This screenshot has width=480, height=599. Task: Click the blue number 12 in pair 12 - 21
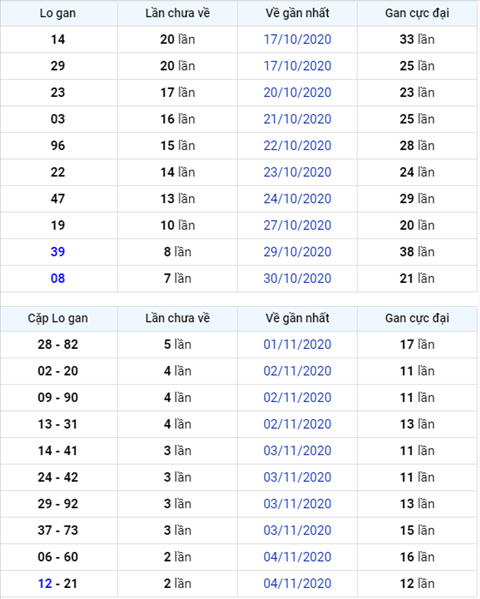45,583
